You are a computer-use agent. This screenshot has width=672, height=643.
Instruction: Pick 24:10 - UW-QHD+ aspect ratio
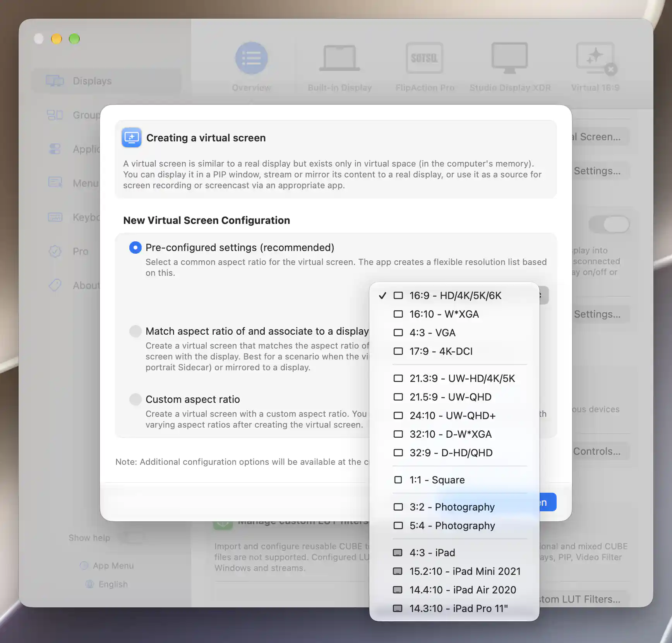[454, 416]
